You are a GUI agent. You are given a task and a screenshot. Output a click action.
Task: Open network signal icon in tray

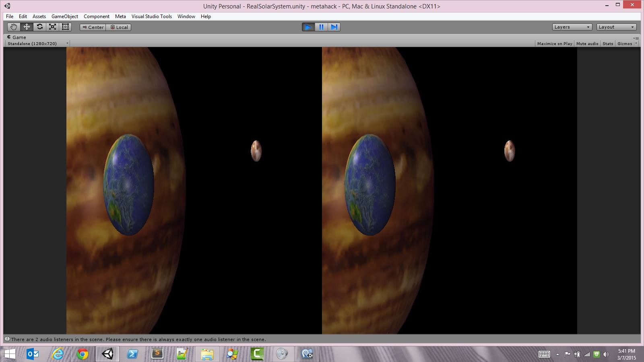coord(587,354)
